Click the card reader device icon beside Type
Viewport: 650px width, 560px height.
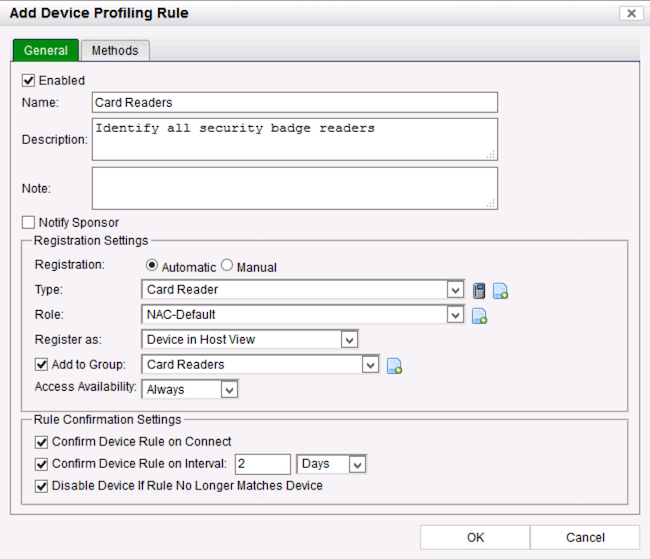tap(480, 291)
